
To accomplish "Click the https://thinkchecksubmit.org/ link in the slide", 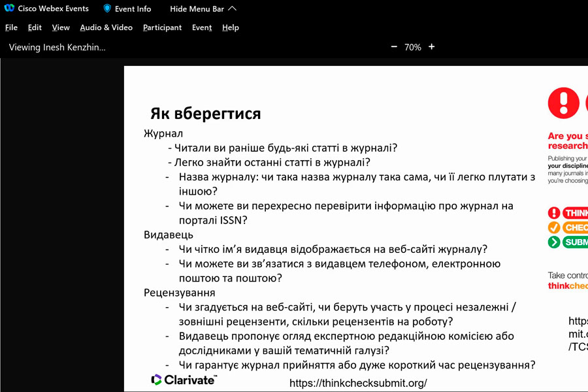I will (358, 383).
